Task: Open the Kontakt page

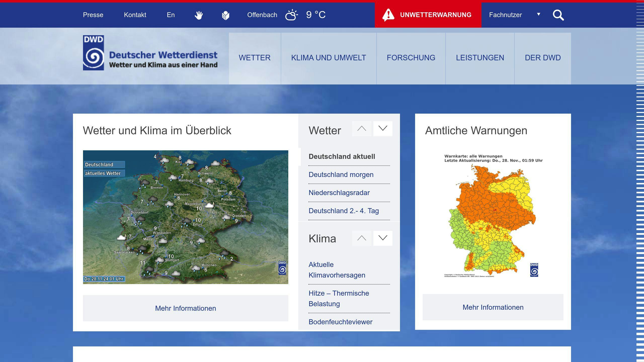Action: (x=135, y=15)
